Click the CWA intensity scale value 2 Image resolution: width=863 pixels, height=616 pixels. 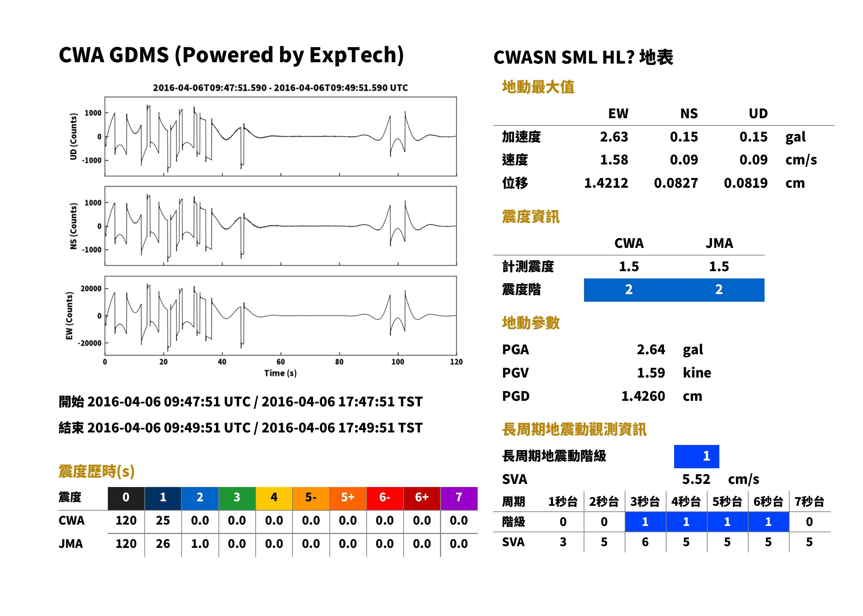click(629, 290)
